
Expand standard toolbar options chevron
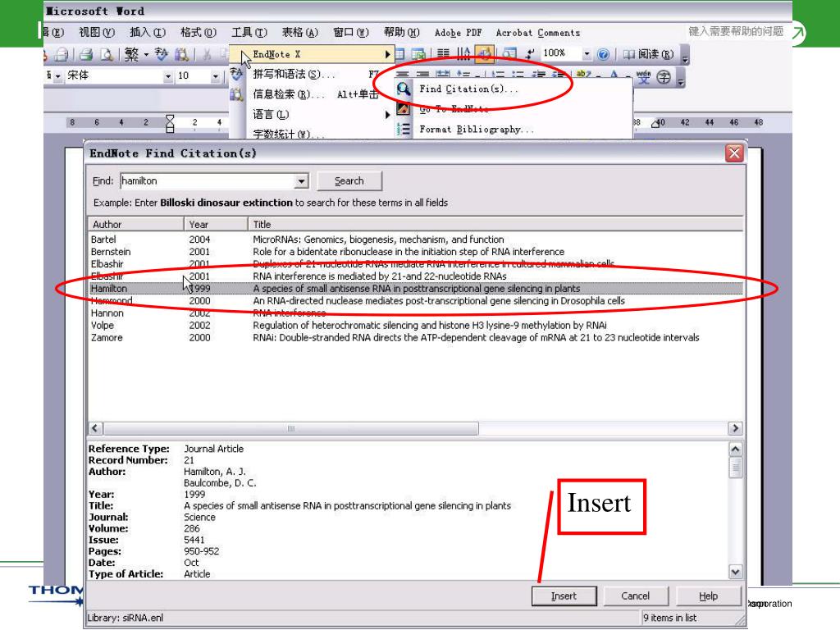tap(685, 56)
